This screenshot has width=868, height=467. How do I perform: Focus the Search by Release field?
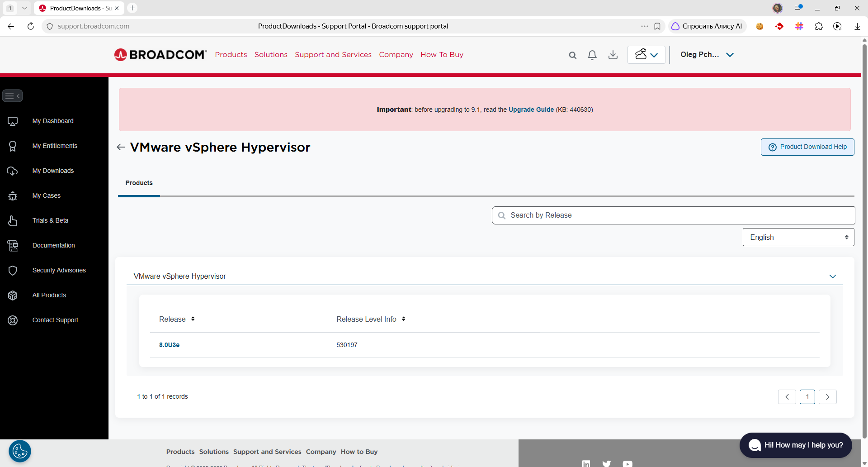click(x=673, y=215)
